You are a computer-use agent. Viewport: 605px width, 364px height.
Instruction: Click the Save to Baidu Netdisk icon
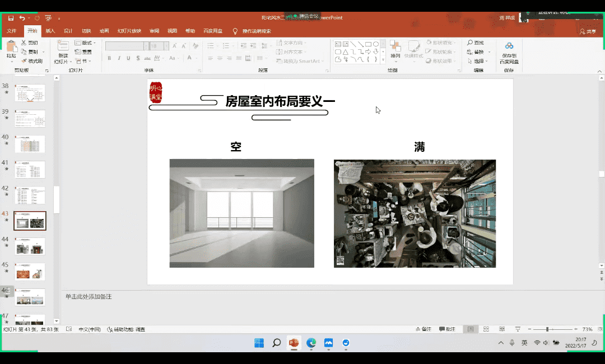pyautogui.click(x=509, y=46)
